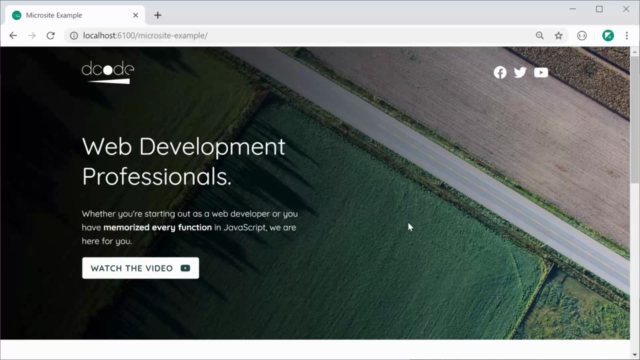640x360 pixels.
Task: Close the Microsite Example tab
Action: (x=136, y=15)
